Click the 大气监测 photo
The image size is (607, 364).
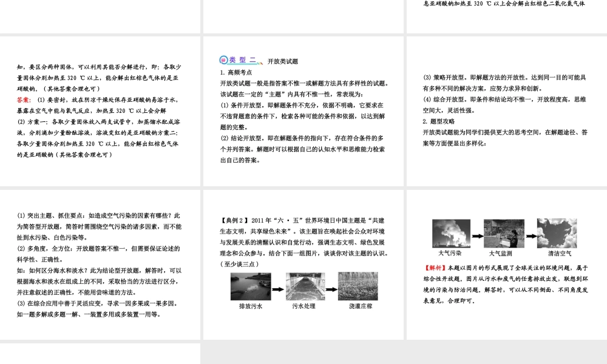(x=504, y=234)
